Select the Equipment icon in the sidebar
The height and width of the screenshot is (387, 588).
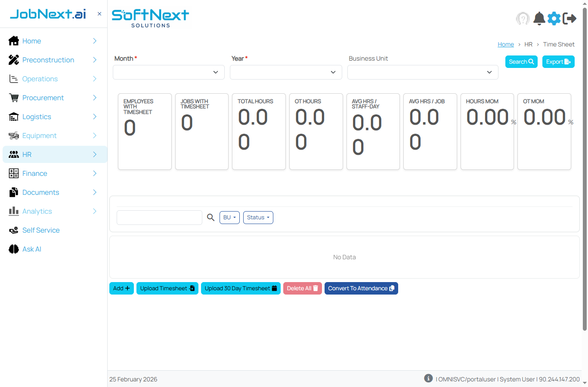[x=13, y=135]
